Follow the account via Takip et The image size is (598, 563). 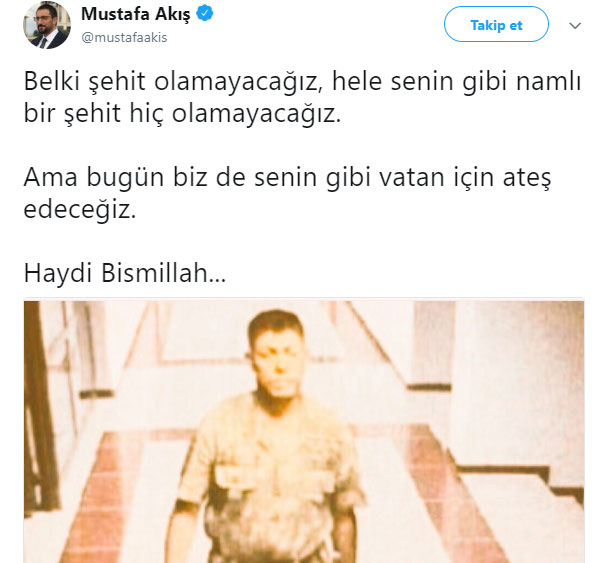point(496,24)
